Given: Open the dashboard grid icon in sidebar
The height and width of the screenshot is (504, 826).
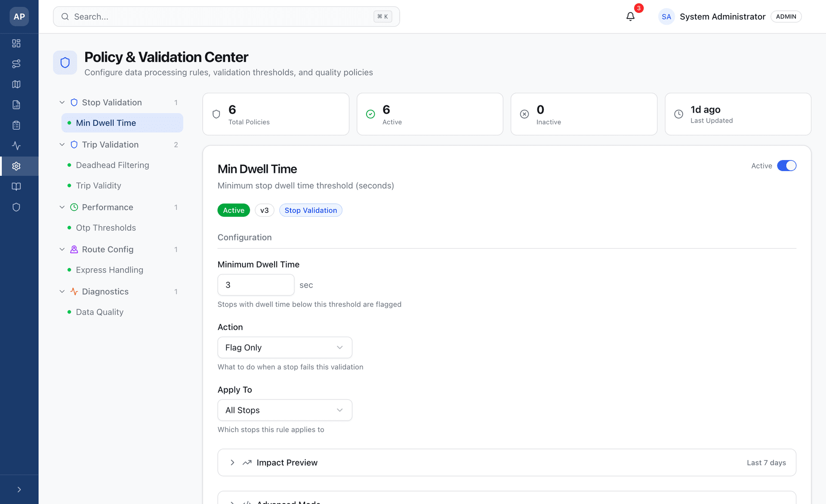Looking at the screenshot, I should click(16, 43).
